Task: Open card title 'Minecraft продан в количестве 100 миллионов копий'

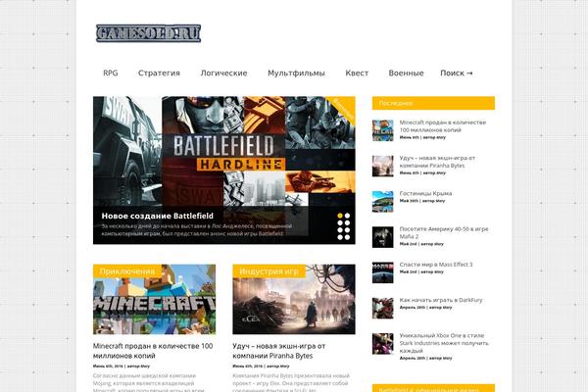Action: point(153,351)
